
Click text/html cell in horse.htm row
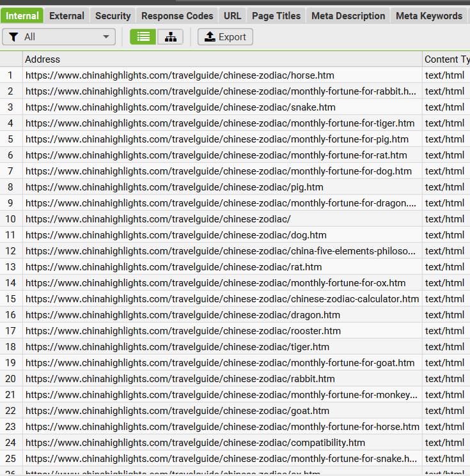[x=446, y=75]
